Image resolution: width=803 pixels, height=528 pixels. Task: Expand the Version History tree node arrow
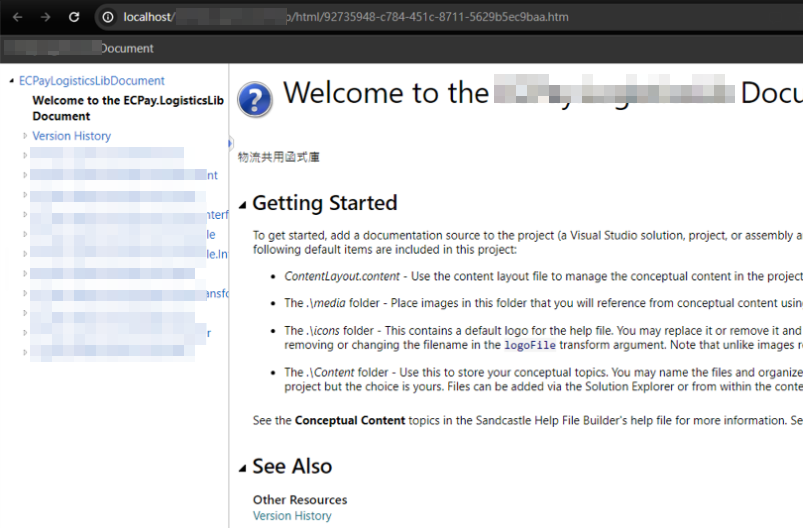(25, 136)
